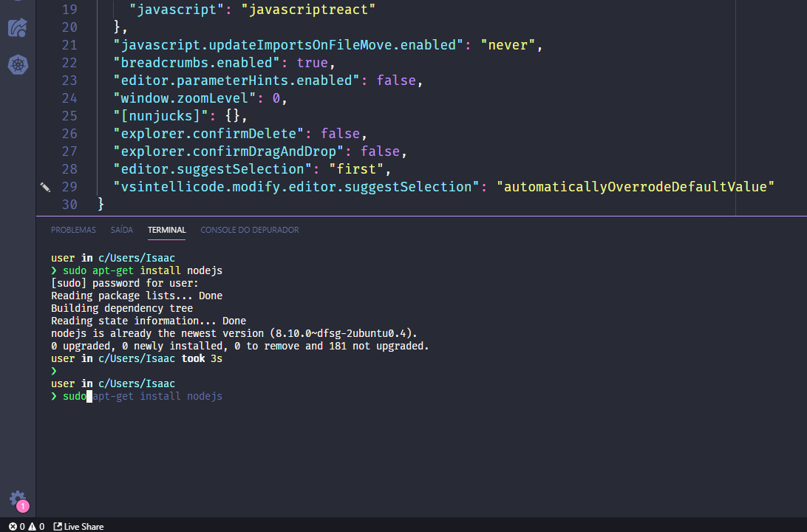Open the Manage gear icon
The image size is (807, 532).
click(x=18, y=499)
